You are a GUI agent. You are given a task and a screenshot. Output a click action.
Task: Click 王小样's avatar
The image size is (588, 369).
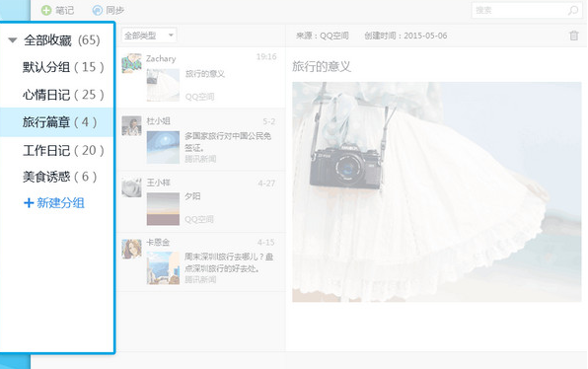tap(131, 187)
